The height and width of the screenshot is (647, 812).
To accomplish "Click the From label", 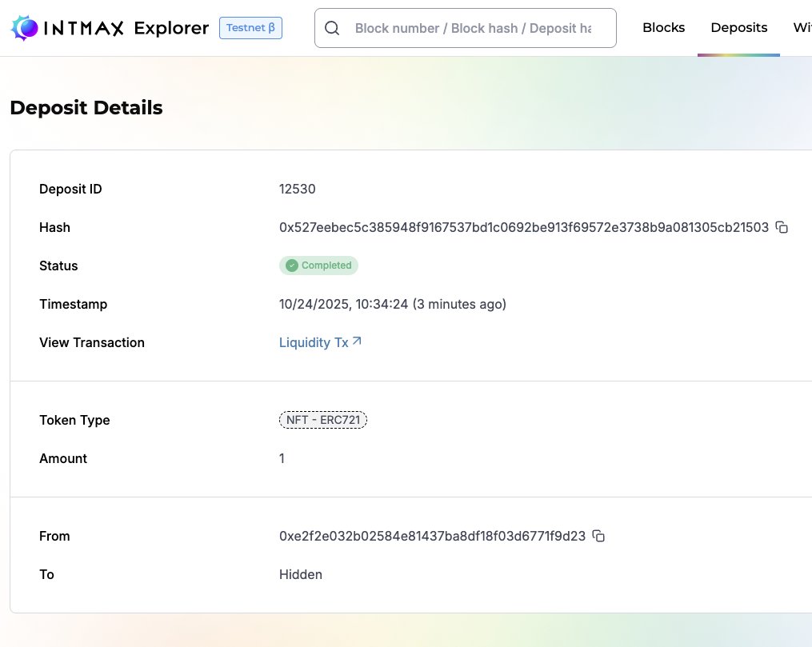I will pos(54,536).
